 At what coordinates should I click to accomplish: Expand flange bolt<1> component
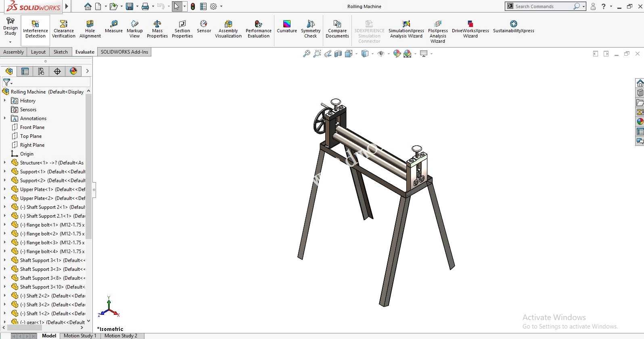click(x=5, y=225)
